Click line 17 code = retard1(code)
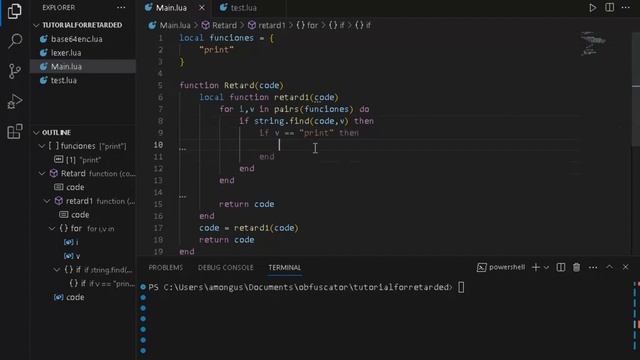 tap(249, 228)
